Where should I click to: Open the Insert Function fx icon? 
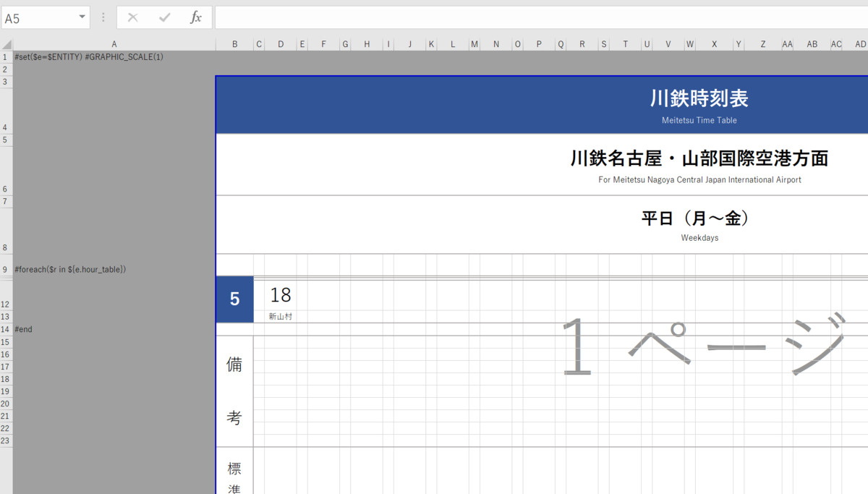(x=195, y=18)
